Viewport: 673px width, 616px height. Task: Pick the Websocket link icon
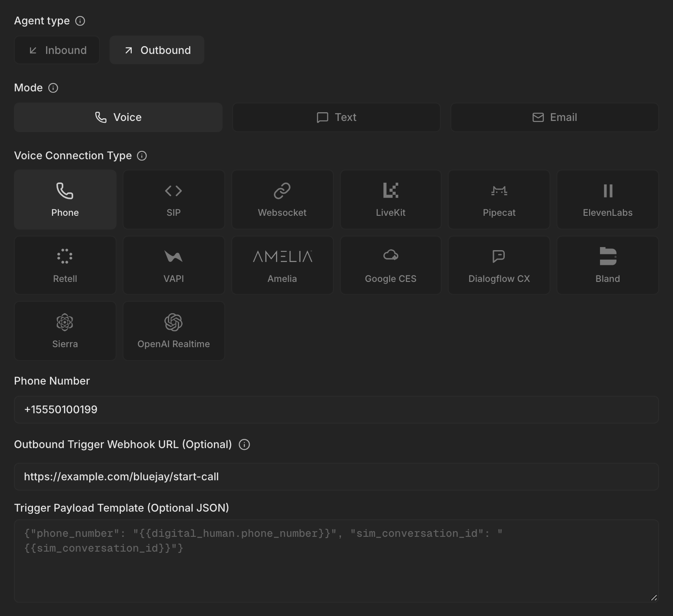click(x=282, y=191)
